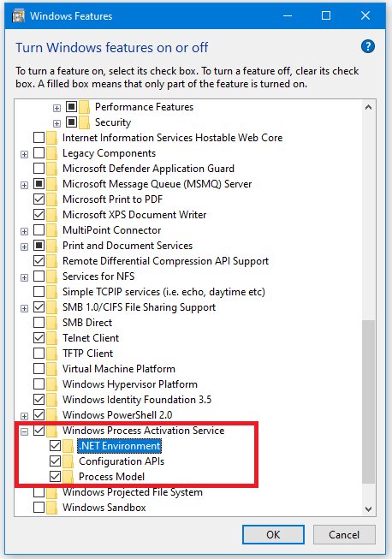Uncheck the Telnet Client checkbox
The image size is (392, 559).
(39, 337)
